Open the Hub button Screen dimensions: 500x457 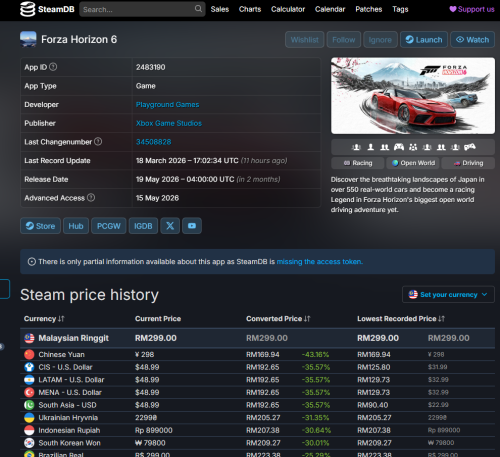(x=76, y=226)
